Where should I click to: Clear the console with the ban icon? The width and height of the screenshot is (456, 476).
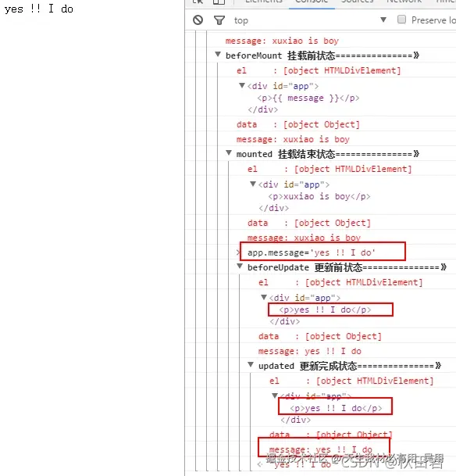[198, 20]
